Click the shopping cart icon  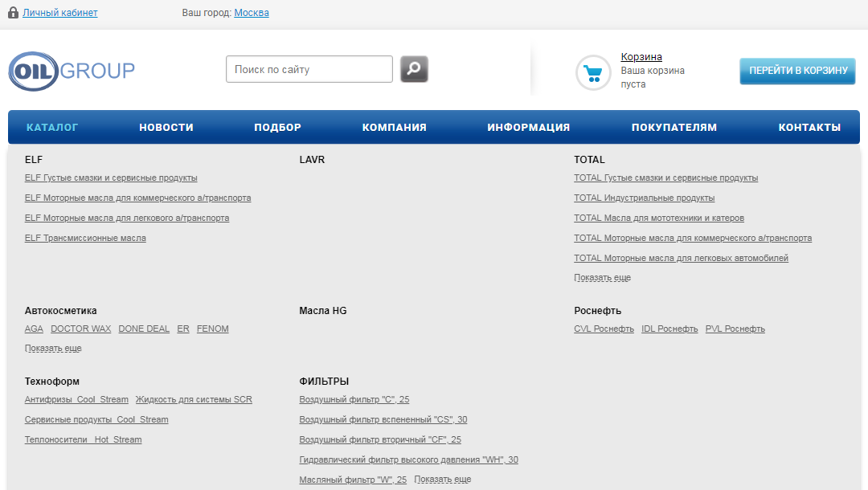(x=593, y=72)
